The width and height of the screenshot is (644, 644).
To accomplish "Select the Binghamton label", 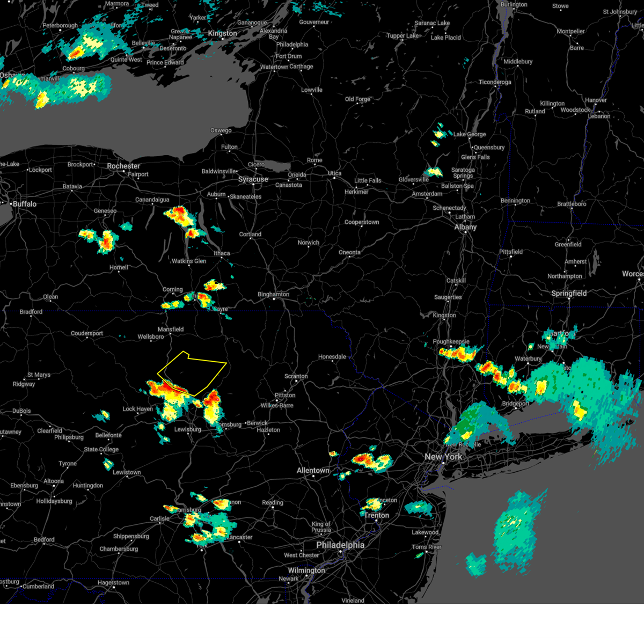I will pyautogui.click(x=273, y=294).
